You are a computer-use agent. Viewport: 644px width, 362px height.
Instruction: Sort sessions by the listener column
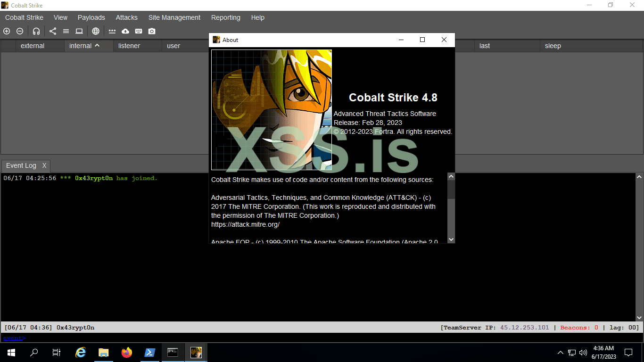137,46
